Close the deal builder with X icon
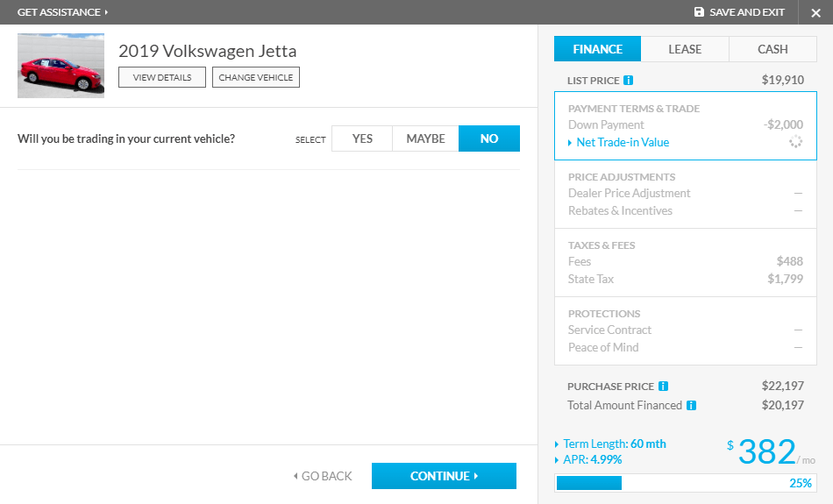Screen dimensions: 833x504 (x=816, y=13)
